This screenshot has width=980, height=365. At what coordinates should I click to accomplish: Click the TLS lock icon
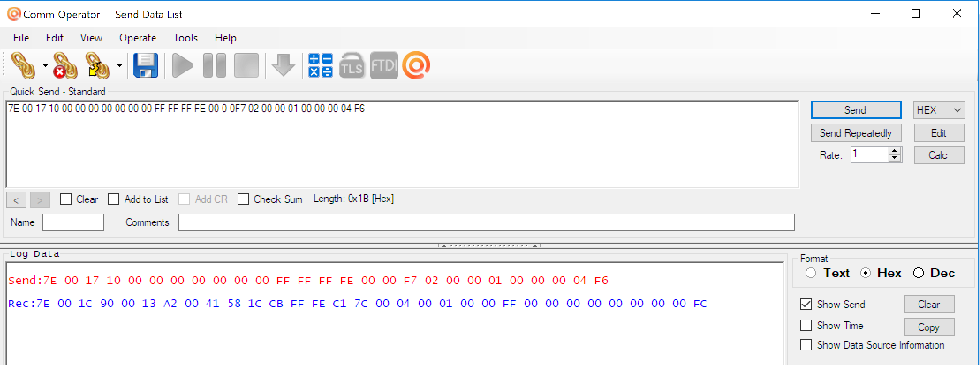click(x=352, y=66)
